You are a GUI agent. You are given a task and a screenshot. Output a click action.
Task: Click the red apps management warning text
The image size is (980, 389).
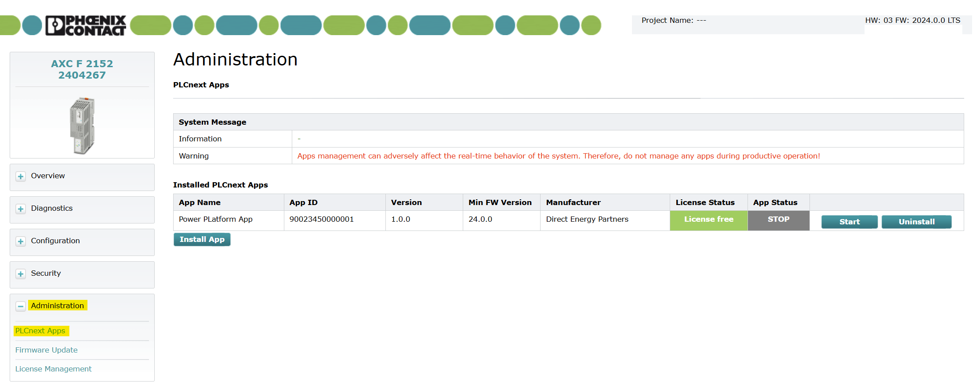559,156
